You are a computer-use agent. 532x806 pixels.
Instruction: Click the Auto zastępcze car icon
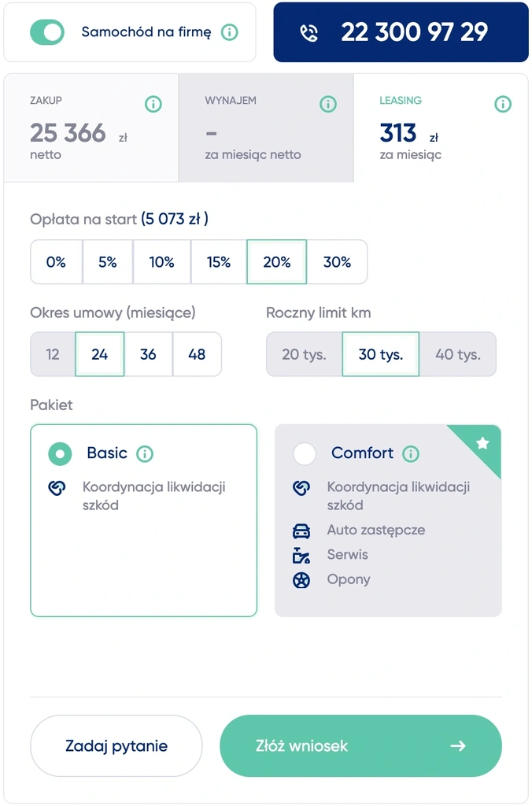coord(301,531)
